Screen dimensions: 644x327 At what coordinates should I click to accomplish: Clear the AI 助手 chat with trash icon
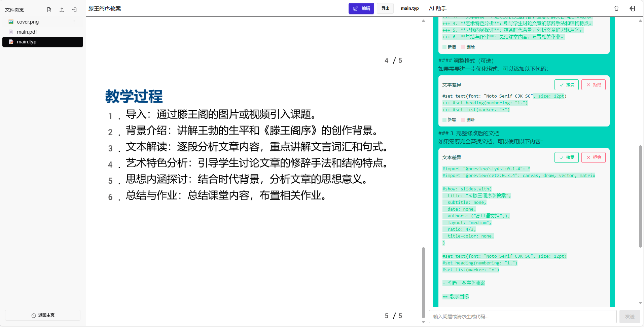click(616, 8)
